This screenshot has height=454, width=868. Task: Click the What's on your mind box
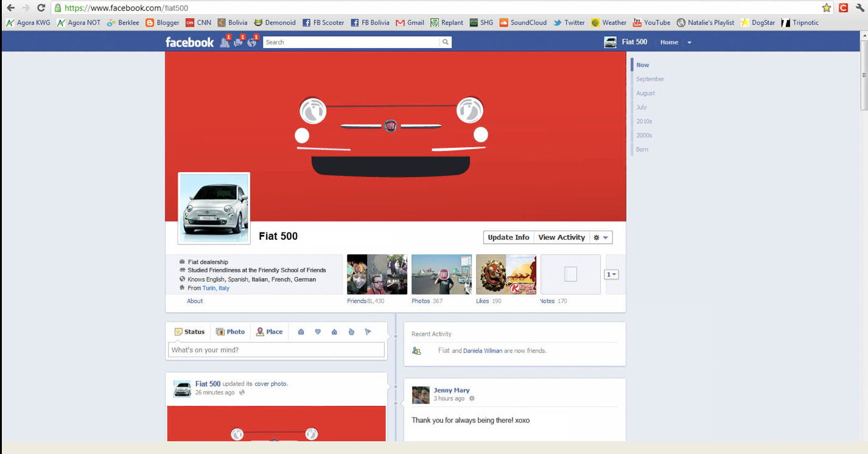coord(276,350)
